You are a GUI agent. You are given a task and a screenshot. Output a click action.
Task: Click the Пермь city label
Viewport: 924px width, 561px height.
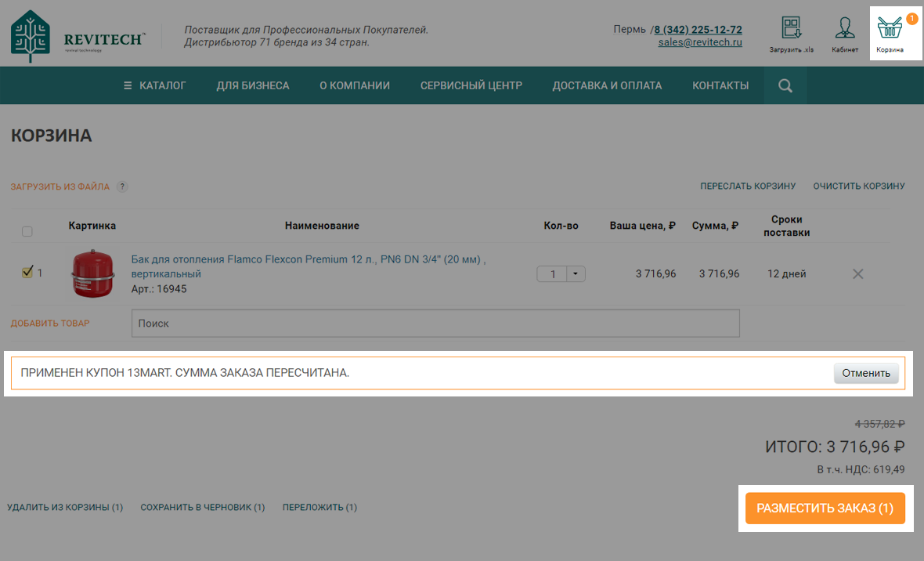coord(630,30)
